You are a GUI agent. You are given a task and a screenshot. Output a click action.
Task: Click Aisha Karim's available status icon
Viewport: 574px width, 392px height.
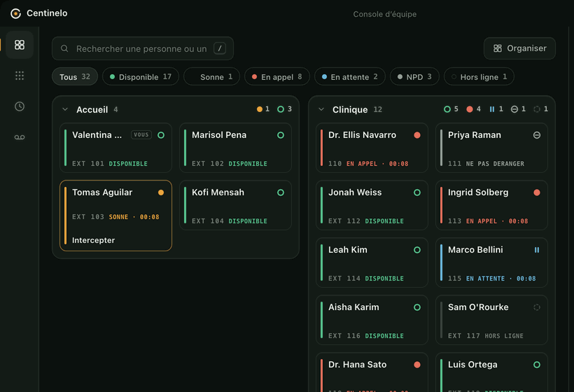tap(417, 307)
